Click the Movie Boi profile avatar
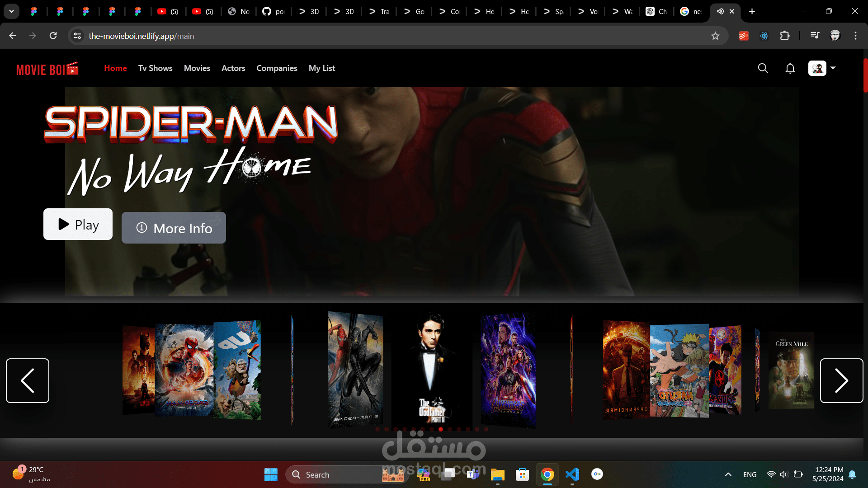 (817, 68)
